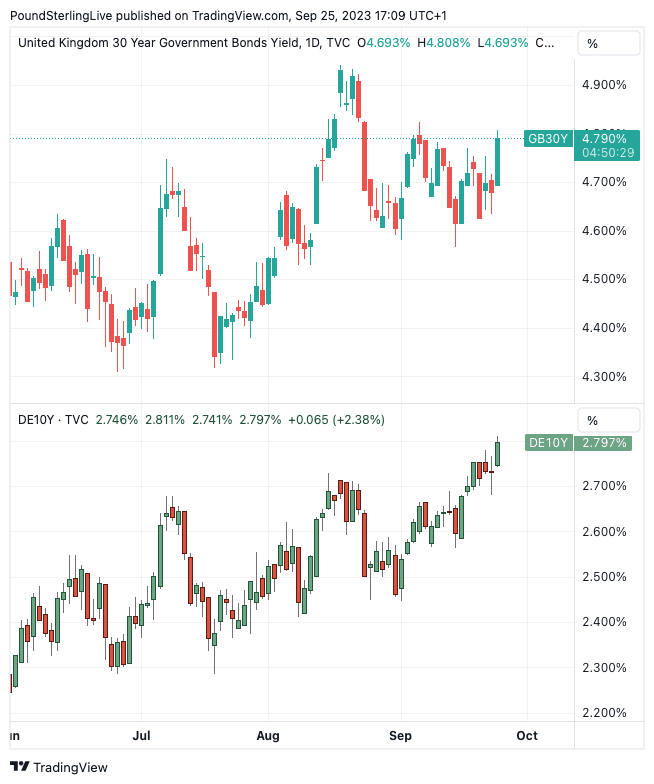Open the TradingView wordmark link

(72, 767)
